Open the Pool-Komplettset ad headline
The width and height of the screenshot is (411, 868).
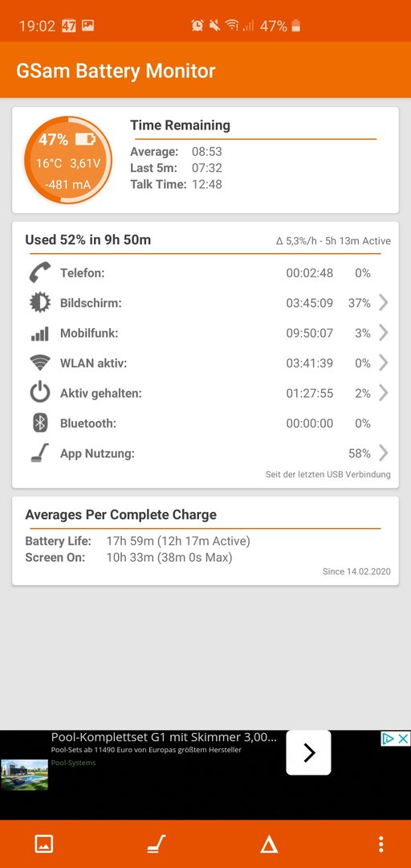click(x=164, y=737)
